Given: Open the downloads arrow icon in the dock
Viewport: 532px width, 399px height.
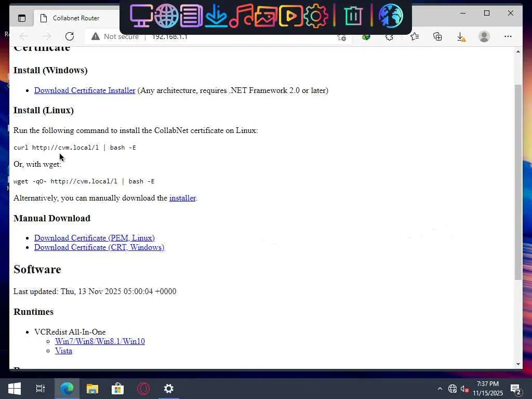Looking at the screenshot, I should point(216,16).
